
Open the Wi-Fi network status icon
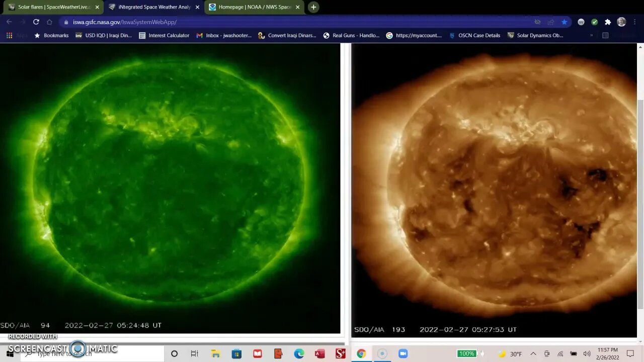pyautogui.click(x=560, y=353)
